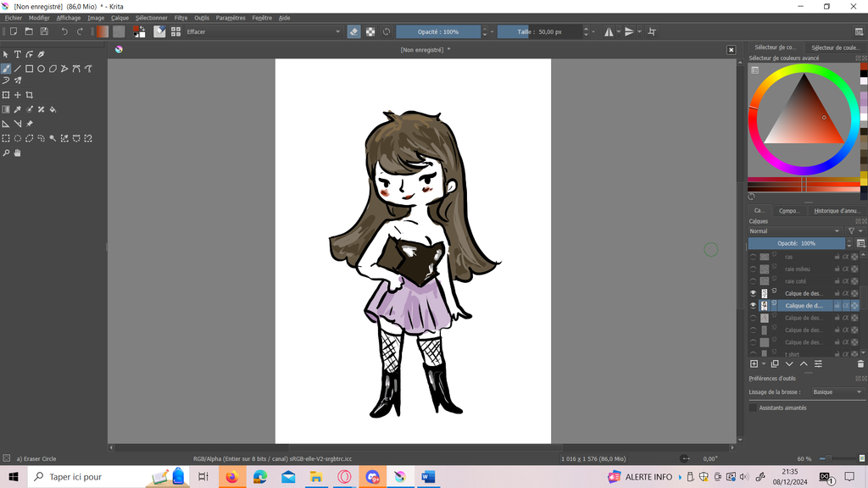Open the Calque menu
This screenshot has width=868, height=488.
click(120, 18)
